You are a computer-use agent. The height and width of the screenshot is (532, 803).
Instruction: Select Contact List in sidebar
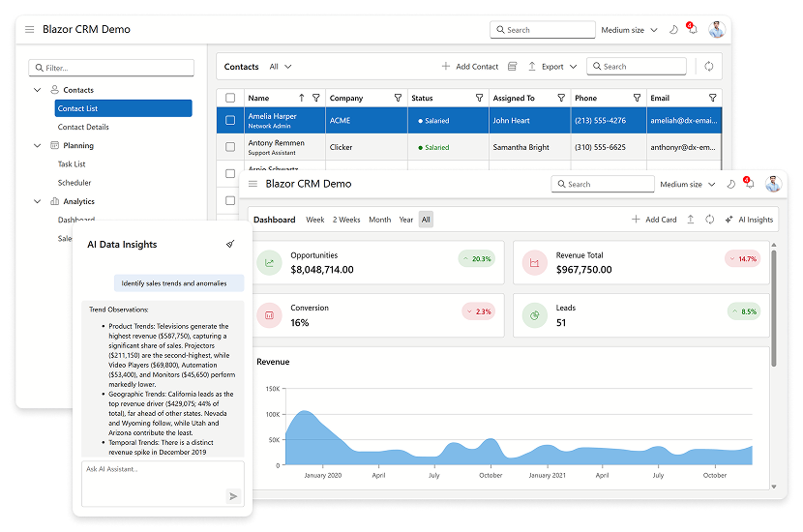click(x=124, y=108)
